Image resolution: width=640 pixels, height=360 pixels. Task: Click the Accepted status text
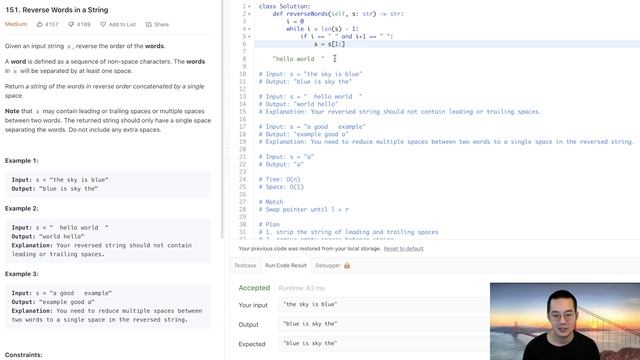coord(254,288)
